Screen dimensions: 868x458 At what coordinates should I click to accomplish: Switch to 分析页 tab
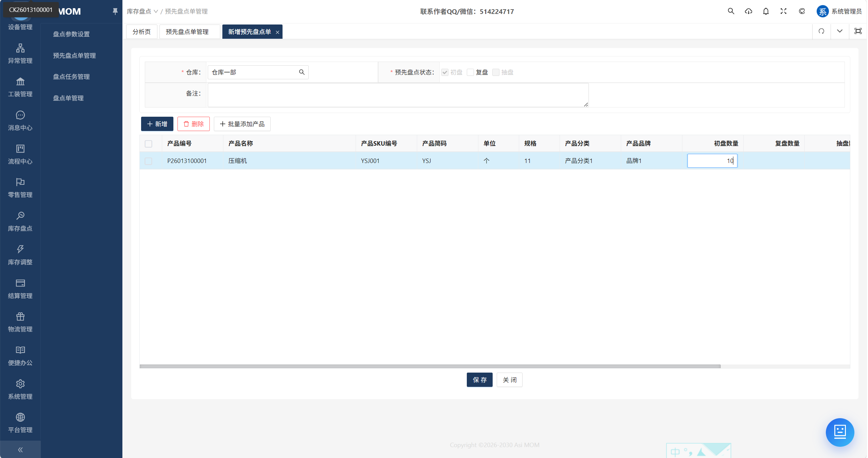pos(141,32)
